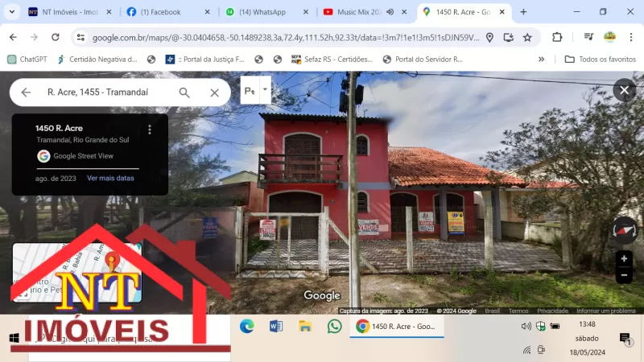The height and width of the screenshot is (362, 644).
Task: Click the back arrow in Maps search box
Action: (x=26, y=93)
